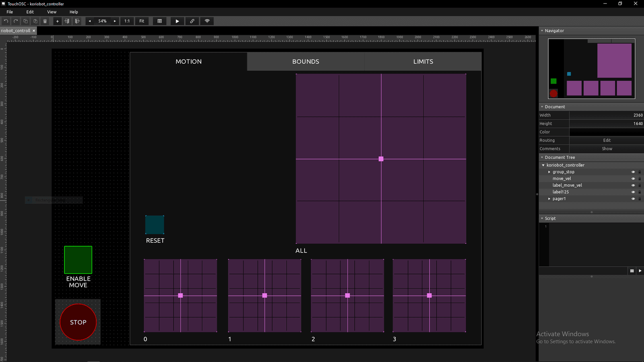
Task: Open the View menu
Action: tap(52, 12)
